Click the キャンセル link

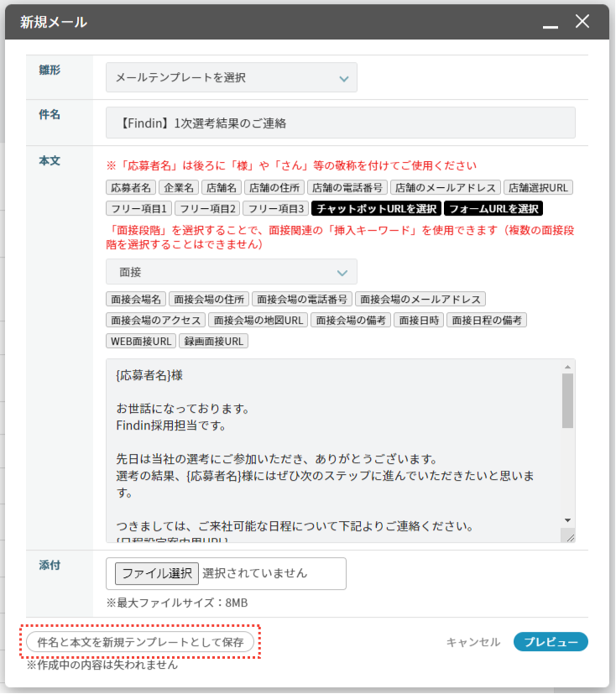[473, 642]
